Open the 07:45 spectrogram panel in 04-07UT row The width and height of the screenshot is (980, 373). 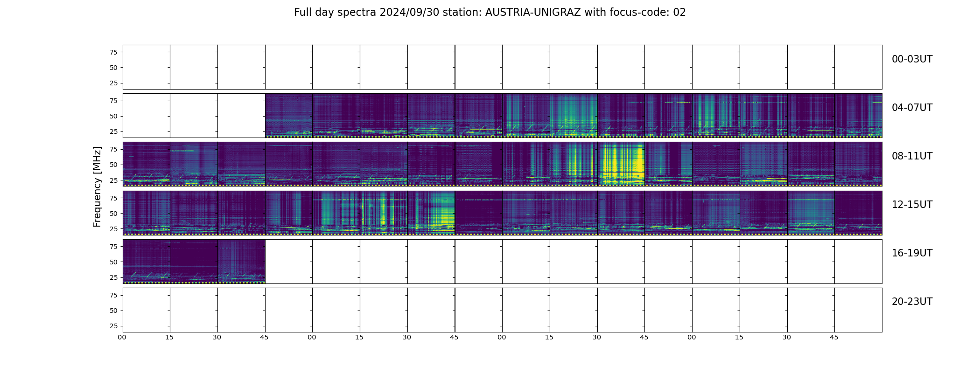(x=859, y=116)
